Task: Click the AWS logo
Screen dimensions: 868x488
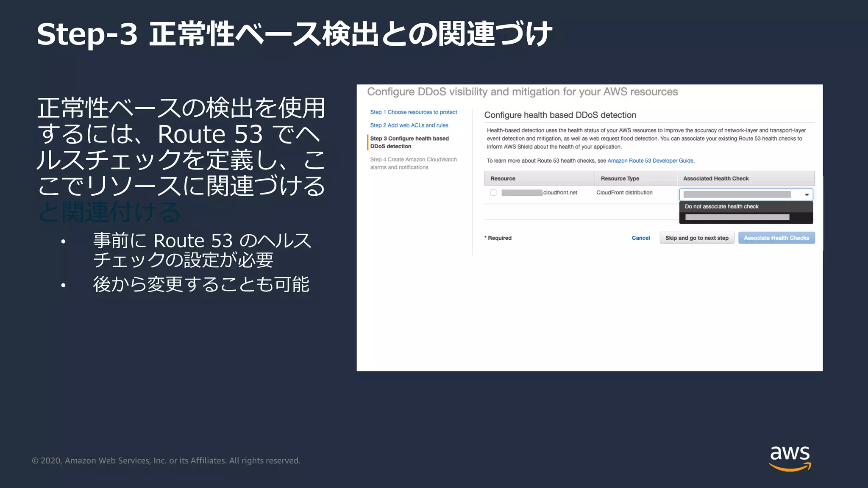Action: point(790,458)
